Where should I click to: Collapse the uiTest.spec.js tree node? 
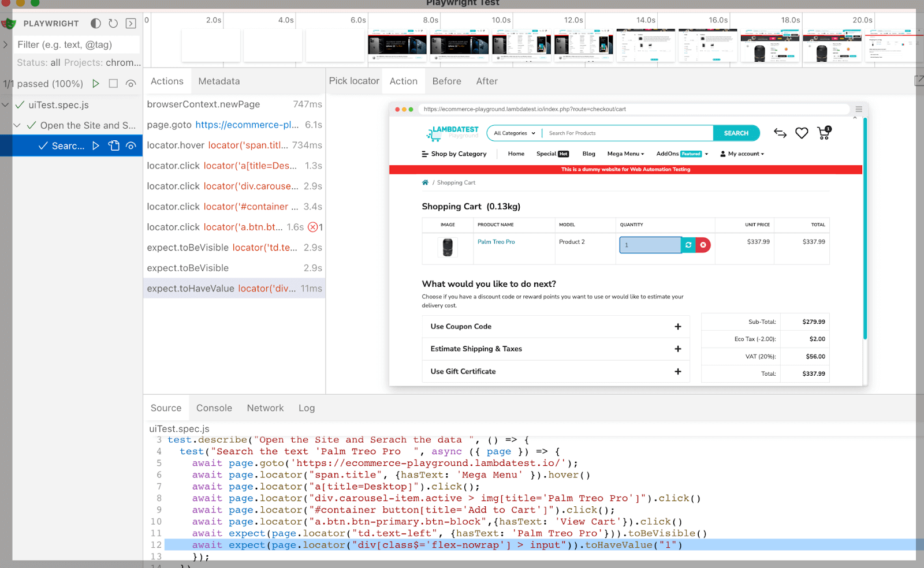pos(6,105)
